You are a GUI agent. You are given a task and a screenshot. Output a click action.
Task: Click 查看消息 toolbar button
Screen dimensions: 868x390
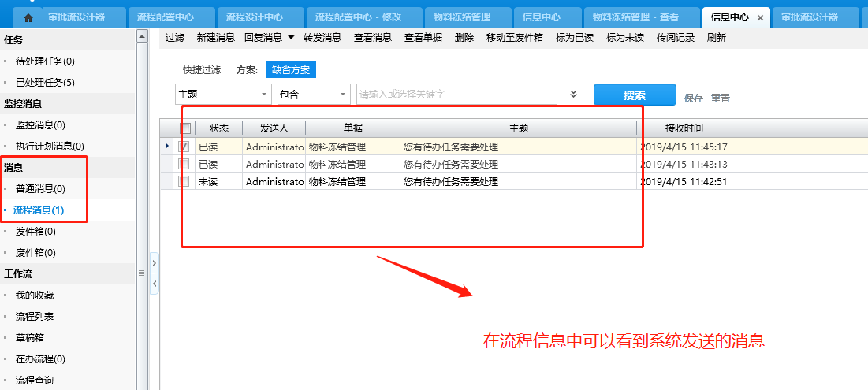373,38
